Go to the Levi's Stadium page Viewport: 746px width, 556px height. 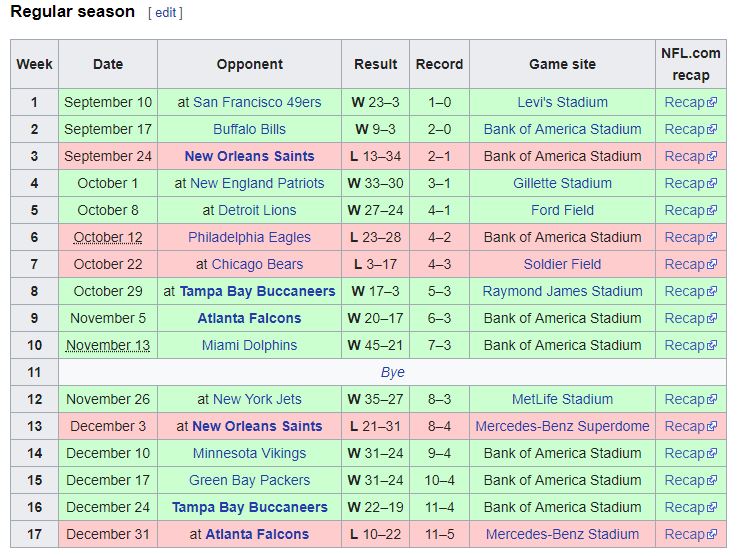click(562, 102)
